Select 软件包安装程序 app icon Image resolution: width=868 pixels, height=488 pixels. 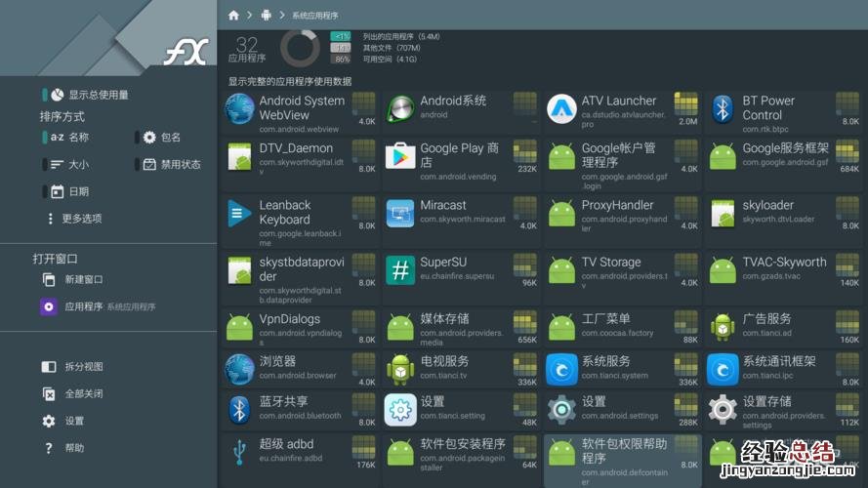point(400,453)
